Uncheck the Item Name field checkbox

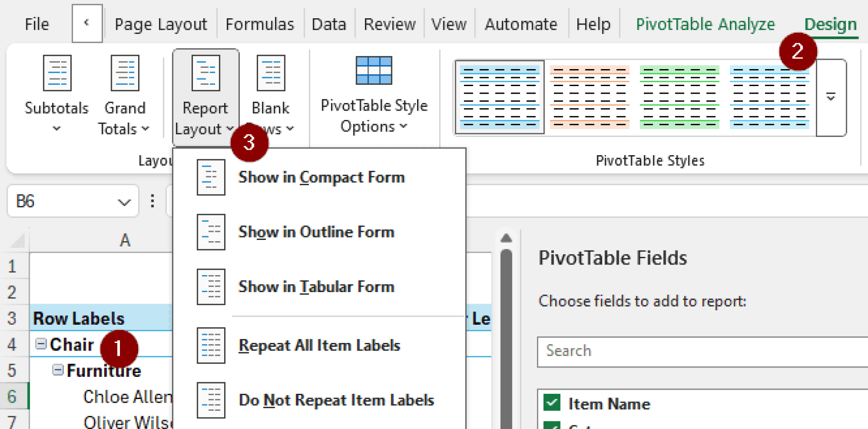click(x=551, y=403)
